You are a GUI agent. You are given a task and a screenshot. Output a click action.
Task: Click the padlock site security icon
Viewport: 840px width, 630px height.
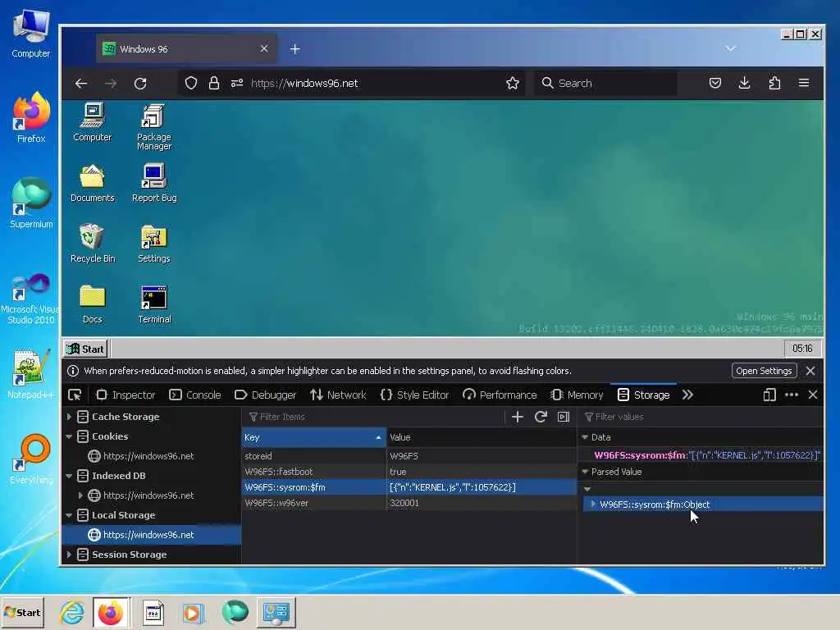coord(214,83)
